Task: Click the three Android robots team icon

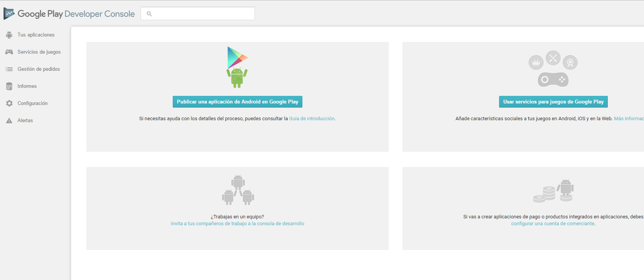Action: tap(238, 190)
